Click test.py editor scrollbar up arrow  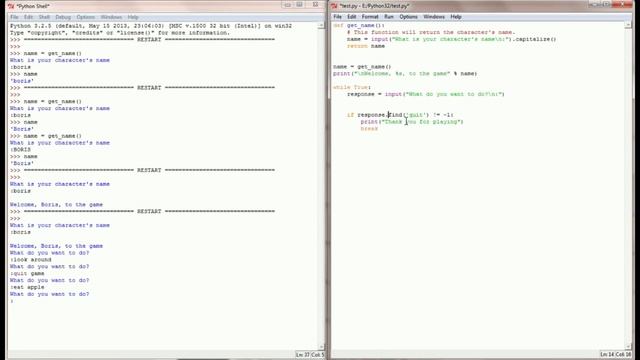point(628,25)
